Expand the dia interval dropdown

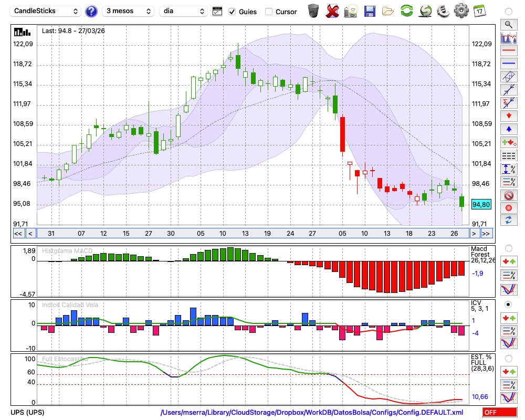coord(183,11)
